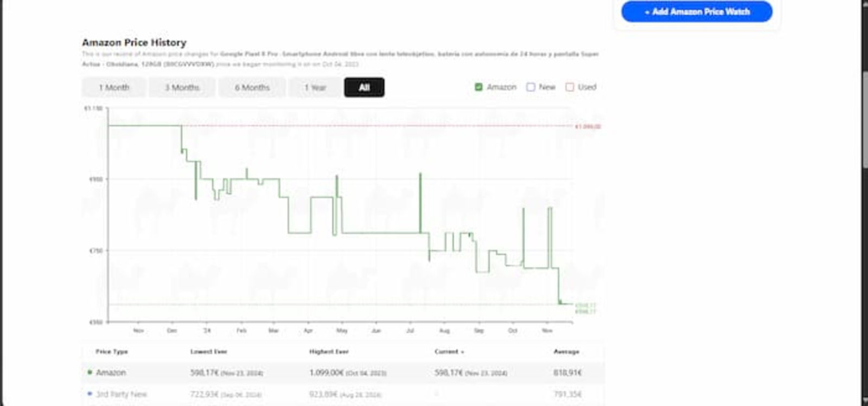Click the 722,93€ third-party lowest value
The height and width of the screenshot is (406, 868).
(204, 394)
